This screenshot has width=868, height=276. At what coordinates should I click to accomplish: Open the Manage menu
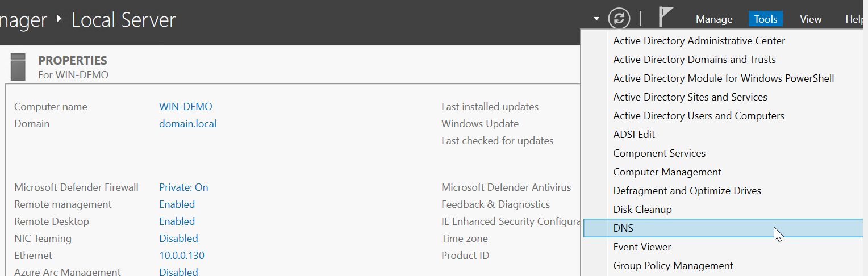point(714,19)
